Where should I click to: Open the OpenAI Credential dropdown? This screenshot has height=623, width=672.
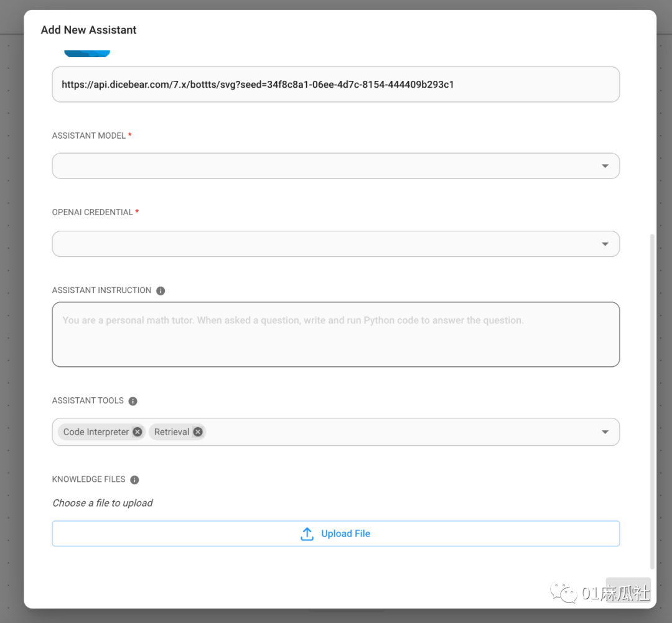335,244
